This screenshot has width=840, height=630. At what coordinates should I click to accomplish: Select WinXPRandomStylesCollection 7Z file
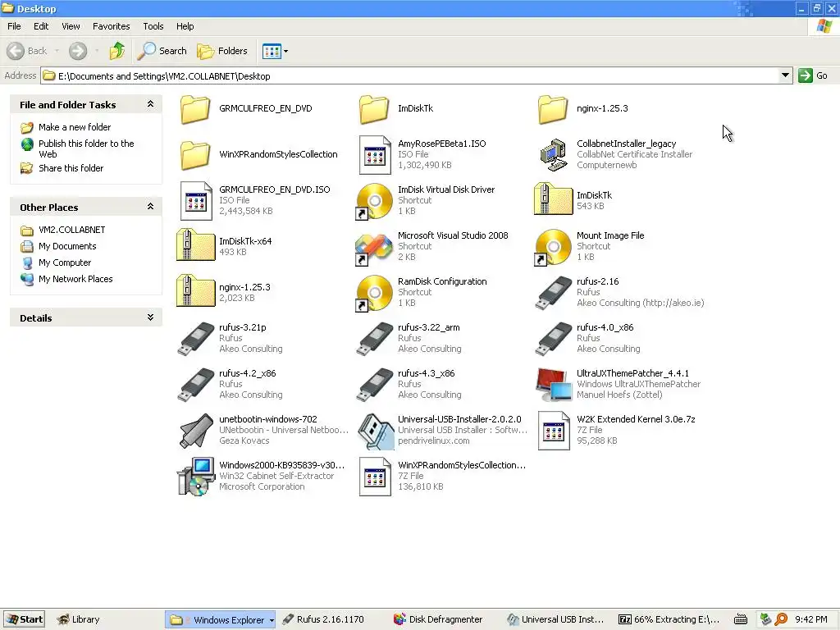(374, 477)
